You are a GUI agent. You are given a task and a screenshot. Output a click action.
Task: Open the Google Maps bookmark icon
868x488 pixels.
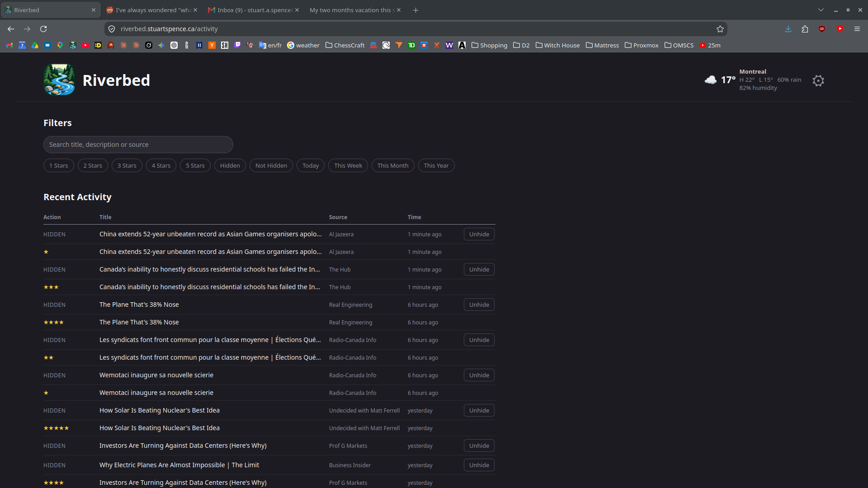[x=60, y=45]
